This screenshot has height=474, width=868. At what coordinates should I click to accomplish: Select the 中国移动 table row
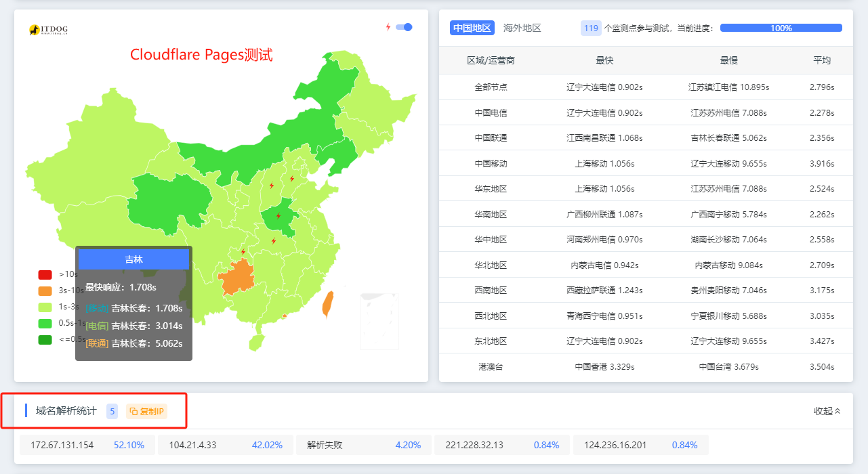(645, 163)
